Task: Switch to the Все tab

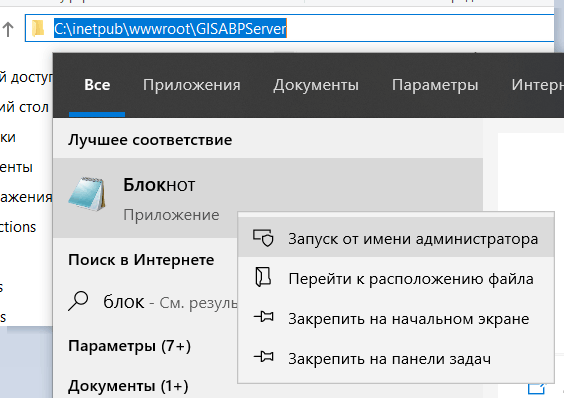Action: 97,85
